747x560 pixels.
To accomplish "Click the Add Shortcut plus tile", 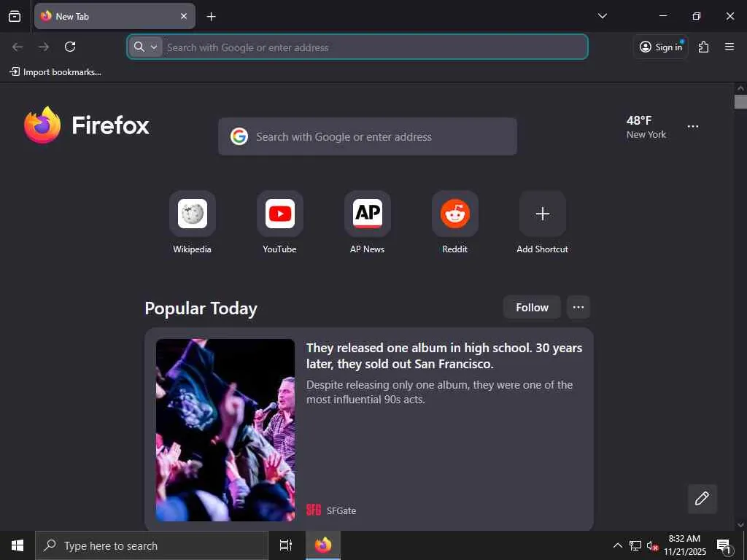I will pos(543,214).
